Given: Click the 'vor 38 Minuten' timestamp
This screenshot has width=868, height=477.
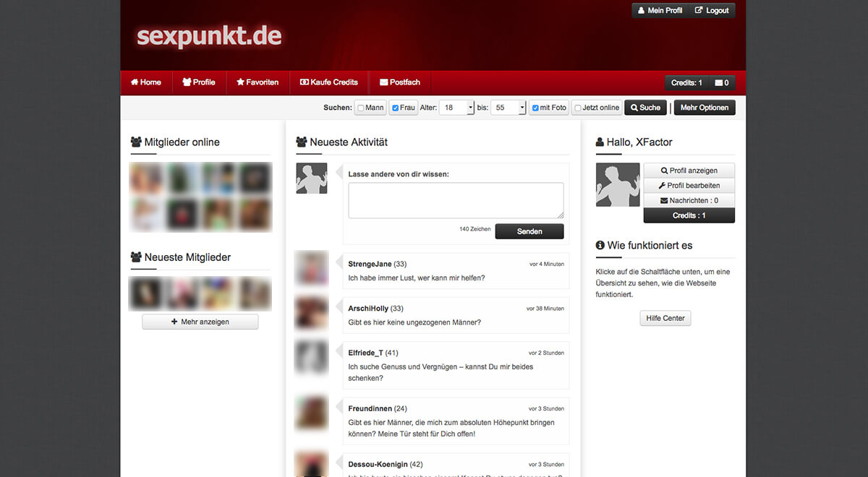Looking at the screenshot, I should [545, 309].
